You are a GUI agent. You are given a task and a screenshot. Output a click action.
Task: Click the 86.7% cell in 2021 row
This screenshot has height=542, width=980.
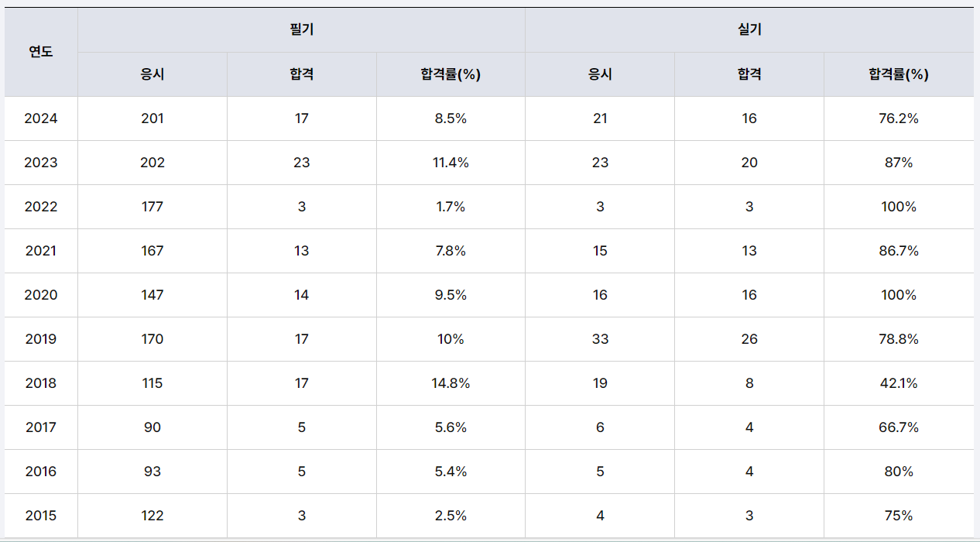pos(898,251)
